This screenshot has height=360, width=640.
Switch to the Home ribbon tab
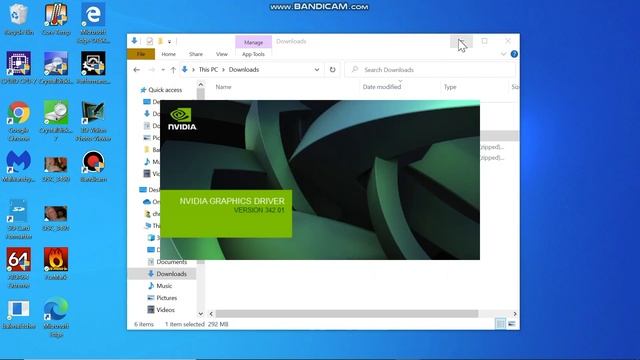[168, 54]
